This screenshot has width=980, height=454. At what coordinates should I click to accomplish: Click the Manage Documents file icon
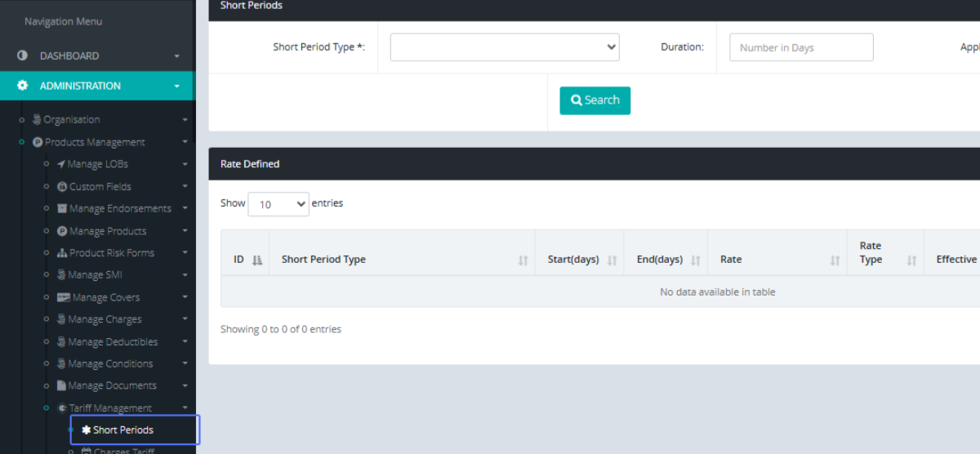pyautogui.click(x=61, y=385)
